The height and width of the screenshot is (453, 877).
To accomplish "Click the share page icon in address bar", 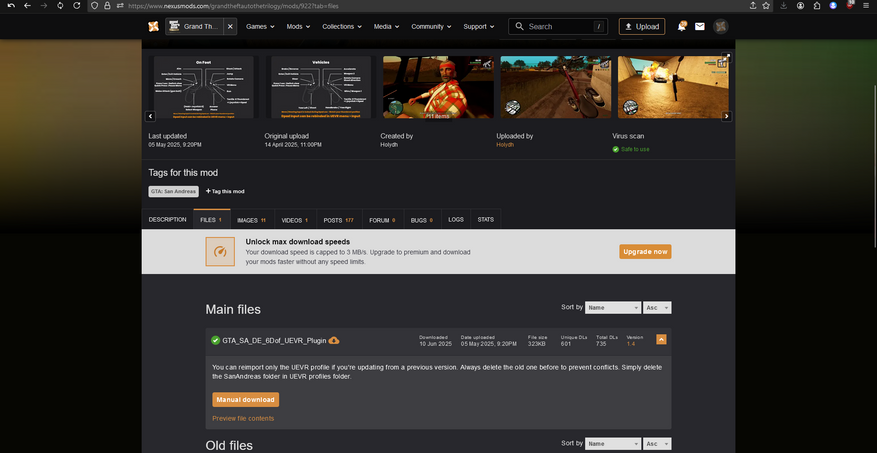I will (753, 6).
